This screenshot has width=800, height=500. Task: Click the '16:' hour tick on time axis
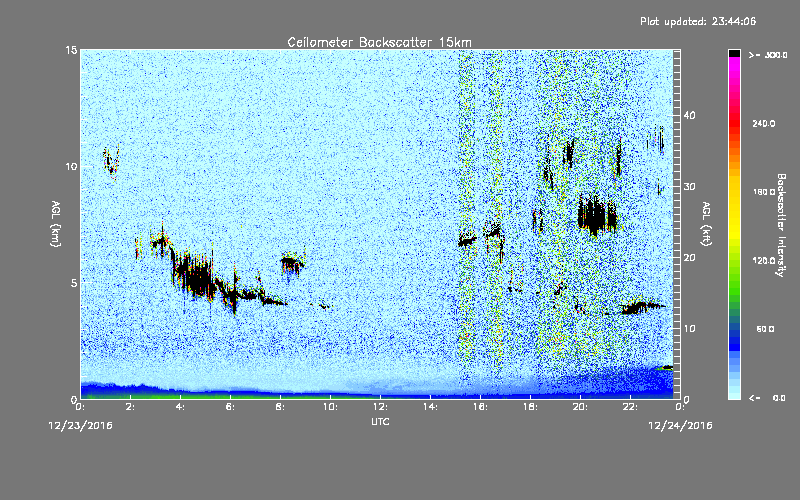(480, 407)
